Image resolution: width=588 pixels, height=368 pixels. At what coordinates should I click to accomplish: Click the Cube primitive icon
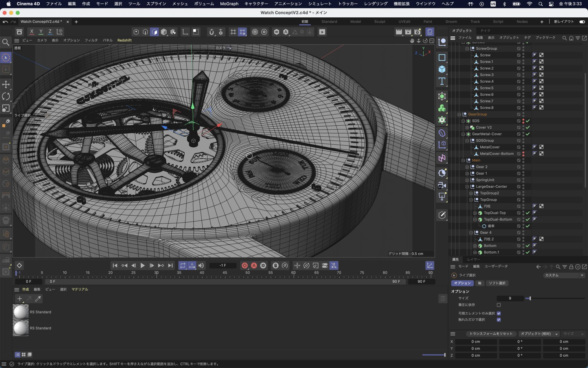coord(442,69)
